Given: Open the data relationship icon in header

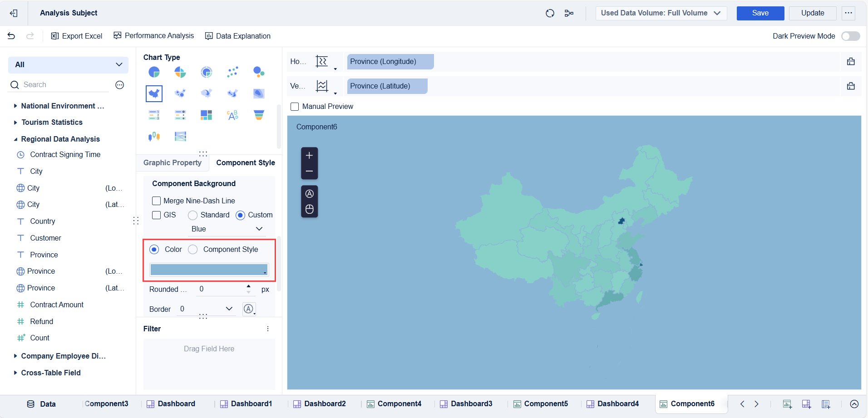Looking at the screenshot, I should coord(569,13).
